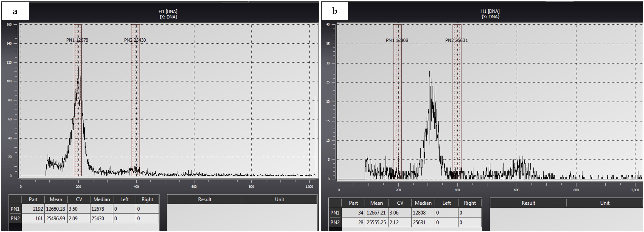Click the H1 [DNA] title in panel a
Image resolution: width=644 pixels, height=232 pixels.
point(168,11)
